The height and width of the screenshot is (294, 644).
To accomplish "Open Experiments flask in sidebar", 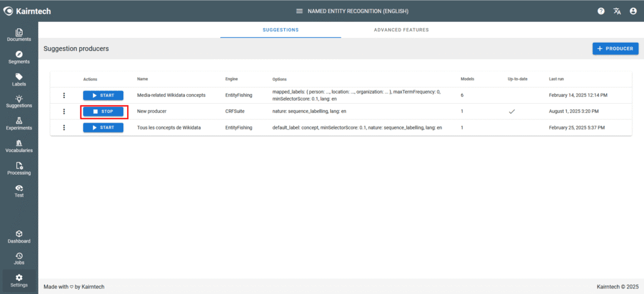I will pyautogui.click(x=19, y=124).
